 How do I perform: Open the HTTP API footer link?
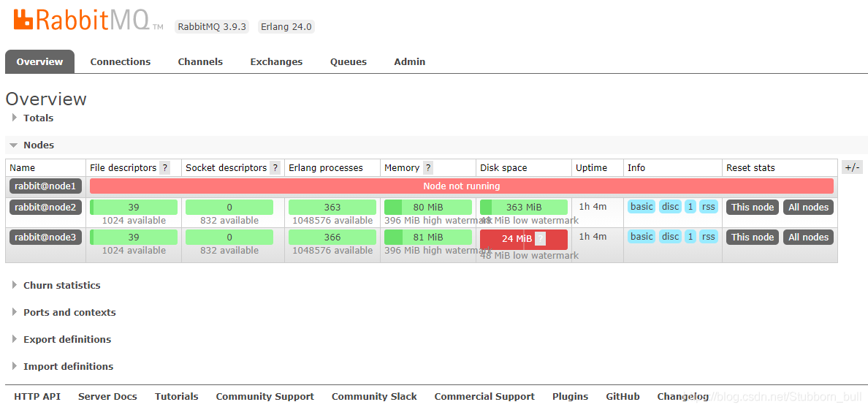(x=37, y=396)
